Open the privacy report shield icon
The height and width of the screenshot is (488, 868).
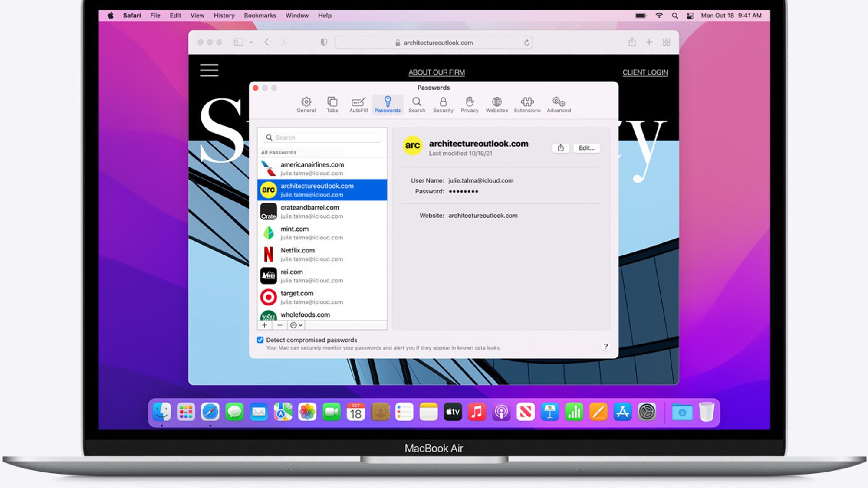click(324, 42)
